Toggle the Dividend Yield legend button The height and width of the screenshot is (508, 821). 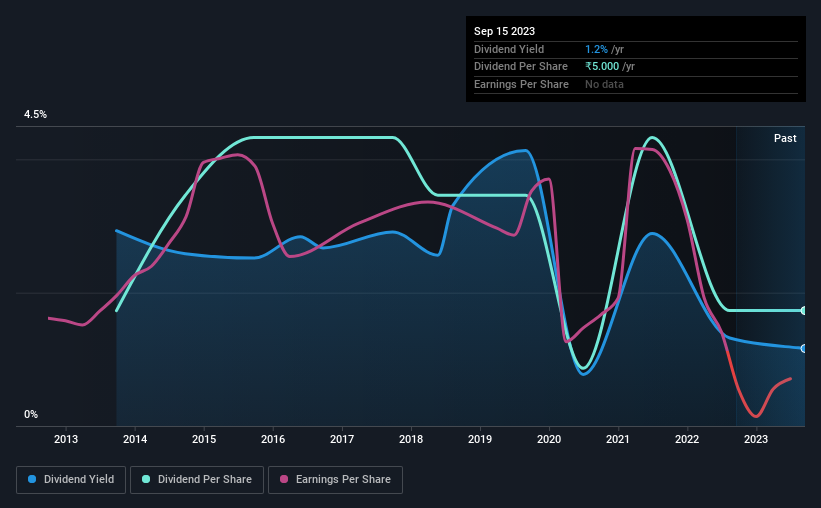pyautogui.click(x=71, y=480)
